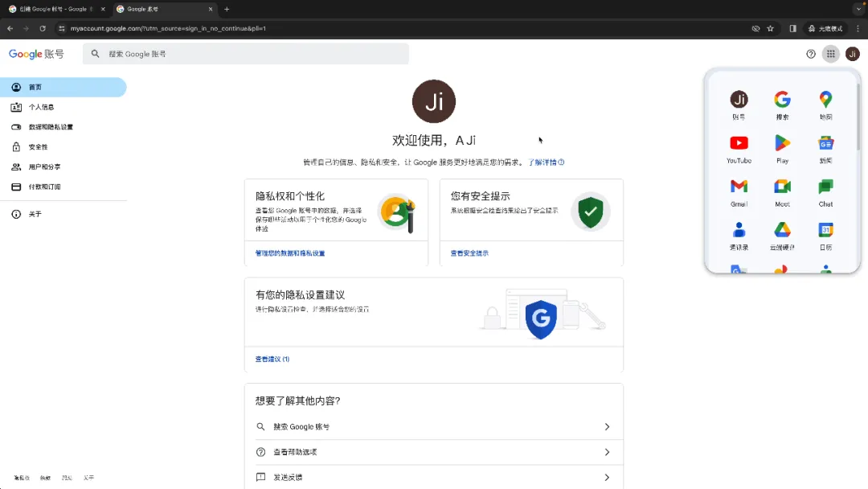The image size is (868, 489).
Task: Bookmark this page with star icon
Action: click(770, 28)
